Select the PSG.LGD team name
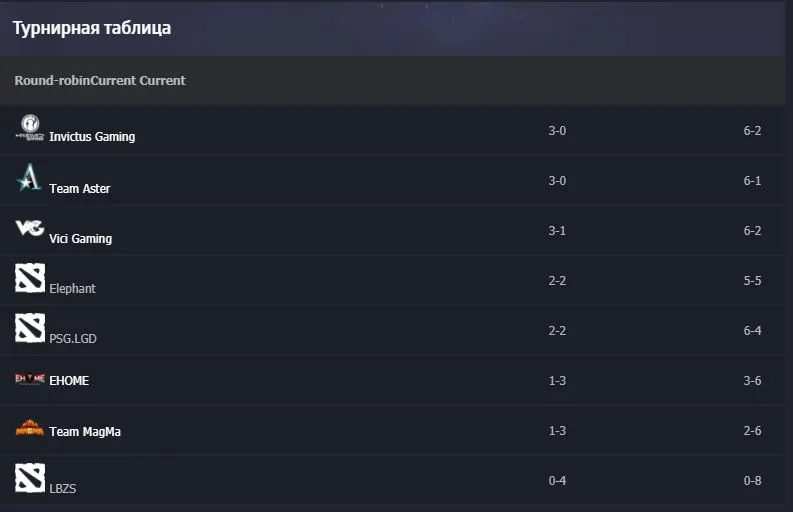The image size is (793, 512). point(73,338)
